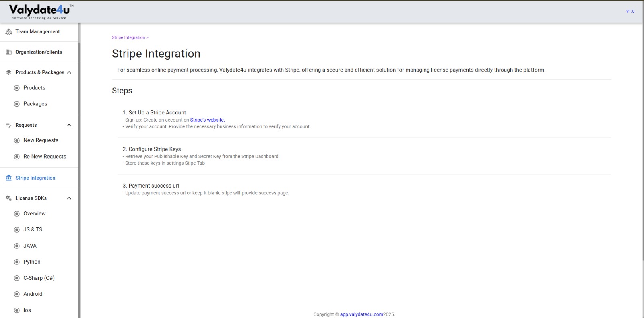Click the Stripe Integration page heading
The image size is (644, 318).
[x=156, y=54]
